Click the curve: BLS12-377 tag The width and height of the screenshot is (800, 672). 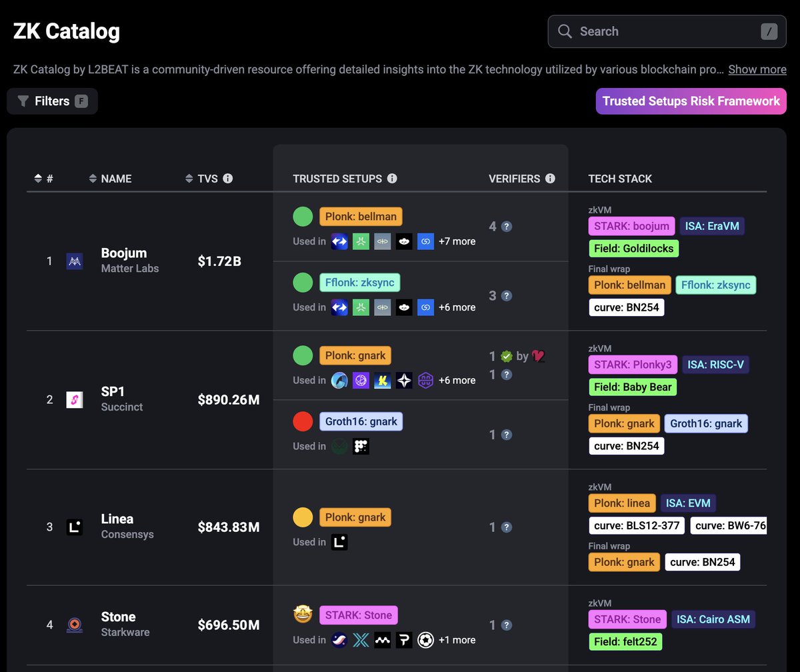point(637,526)
